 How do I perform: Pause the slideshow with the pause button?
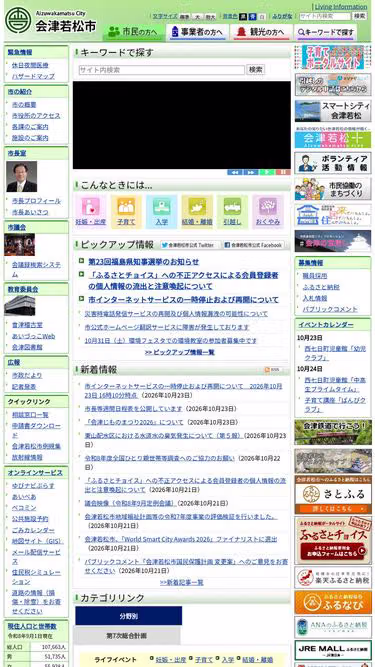[x=283, y=172]
